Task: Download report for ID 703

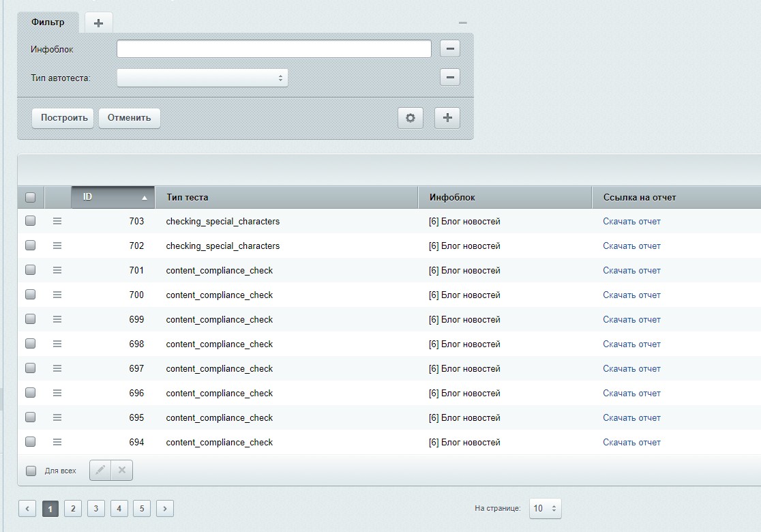Action: 631,222
